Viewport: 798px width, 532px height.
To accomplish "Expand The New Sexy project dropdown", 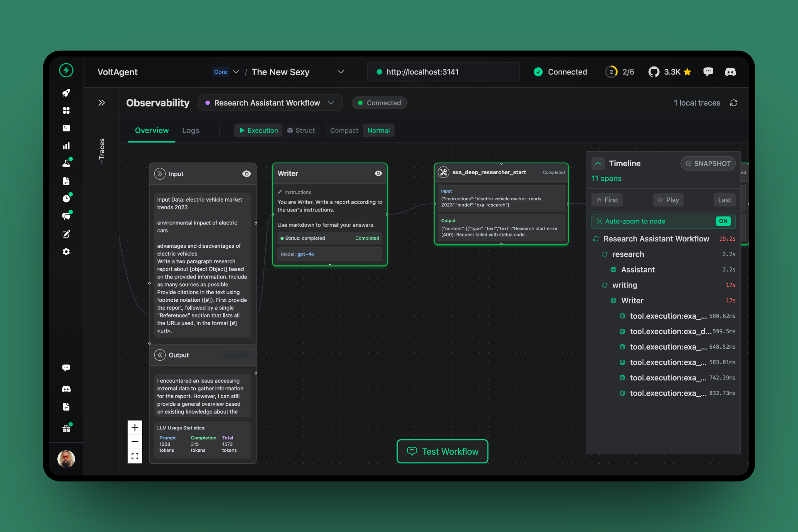I will 341,72.
